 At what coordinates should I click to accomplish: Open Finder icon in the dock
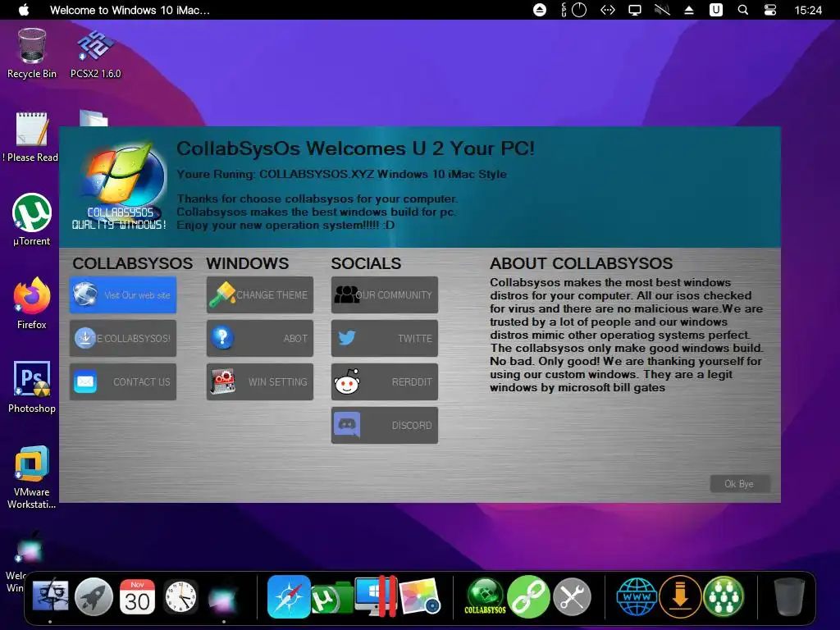(x=50, y=596)
